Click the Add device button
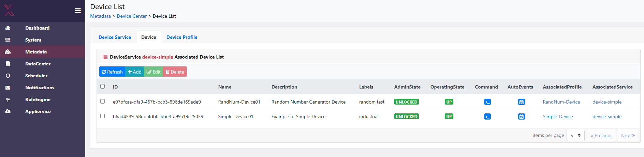This screenshot has height=157, width=644. pyautogui.click(x=135, y=72)
